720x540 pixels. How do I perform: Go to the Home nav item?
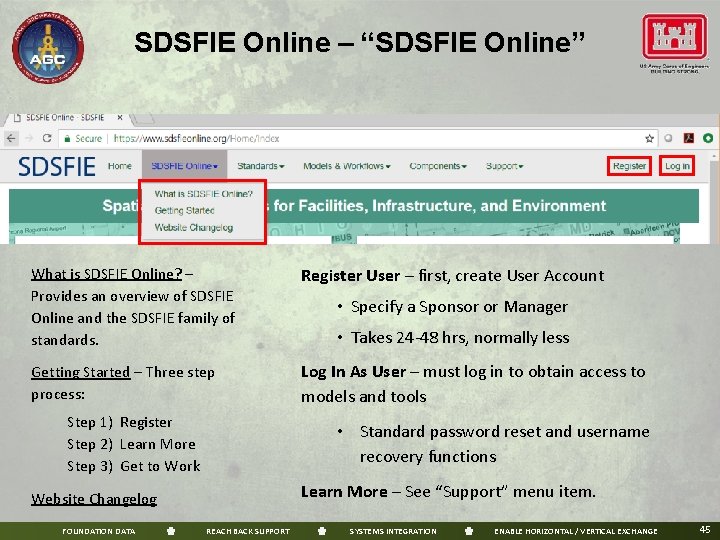(x=119, y=166)
